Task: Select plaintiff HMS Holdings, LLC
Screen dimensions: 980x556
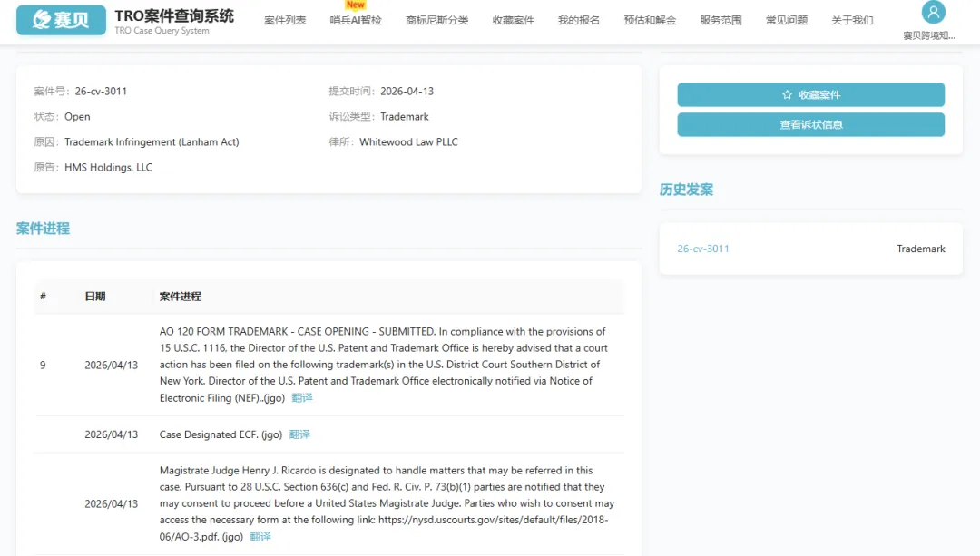Action: [x=108, y=168]
